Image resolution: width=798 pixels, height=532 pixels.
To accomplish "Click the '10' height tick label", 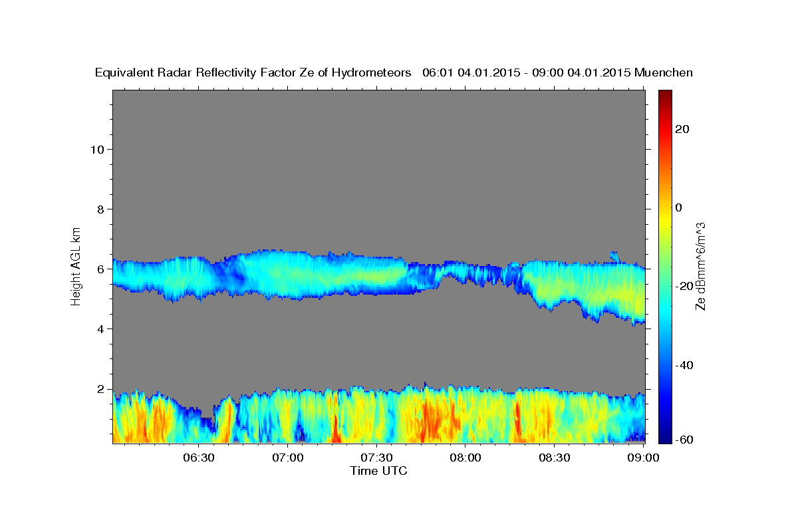I will pyautogui.click(x=96, y=149).
